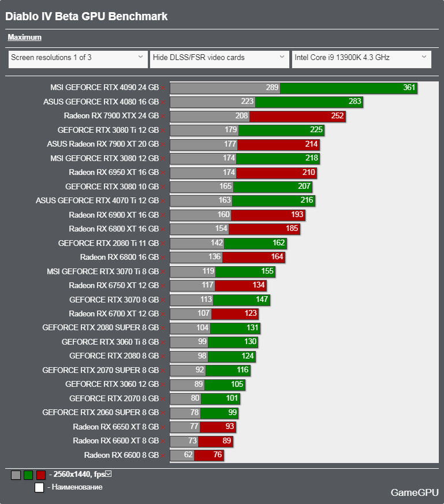
Task: Click the '163' value for RTX 4070 Ti
Action: 225,200
